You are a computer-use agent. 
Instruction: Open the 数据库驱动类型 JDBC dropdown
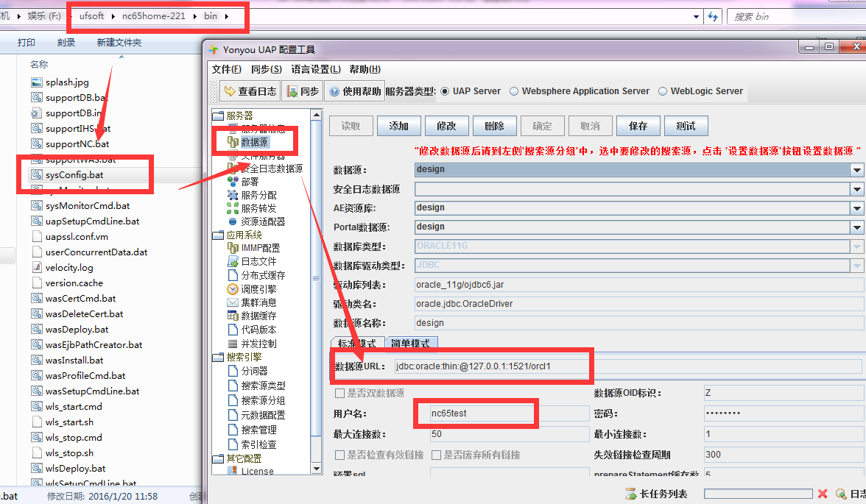[856, 266]
